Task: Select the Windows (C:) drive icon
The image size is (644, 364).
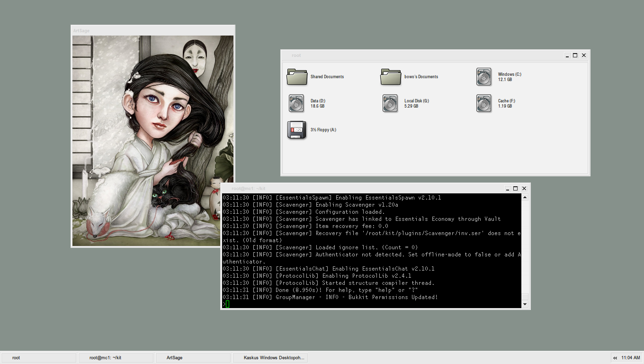Action: [484, 77]
